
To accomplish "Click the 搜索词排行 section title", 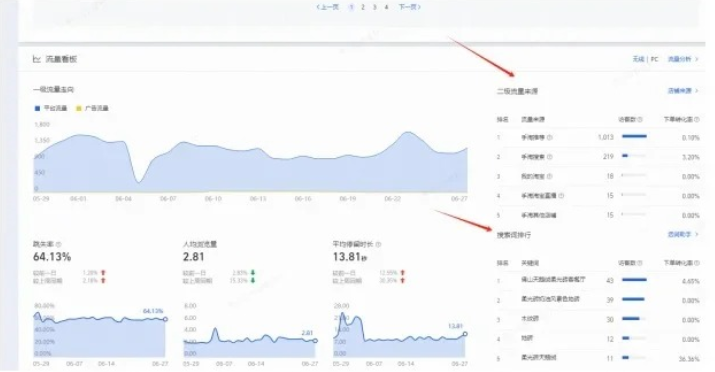I will (x=514, y=235).
